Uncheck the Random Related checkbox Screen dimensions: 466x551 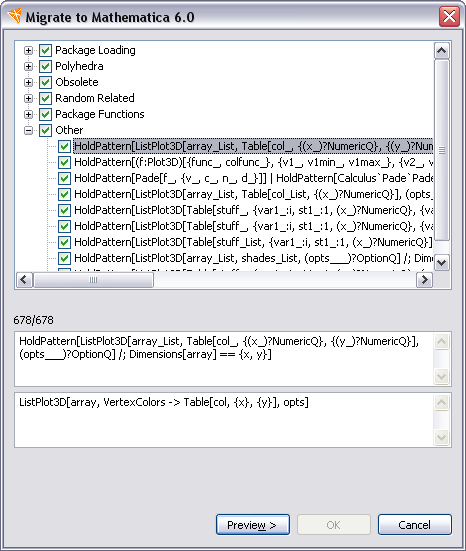click(45, 98)
